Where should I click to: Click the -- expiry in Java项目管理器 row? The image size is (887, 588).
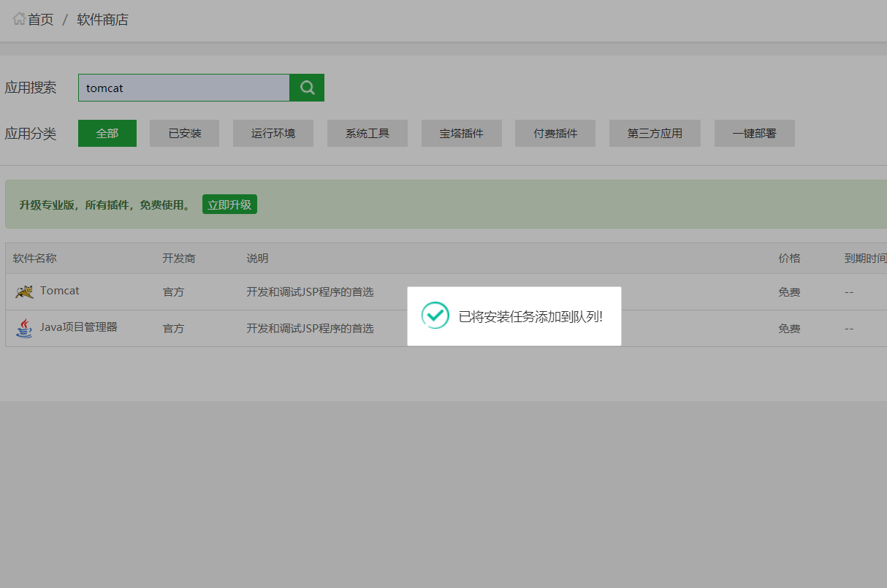click(849, 329)
